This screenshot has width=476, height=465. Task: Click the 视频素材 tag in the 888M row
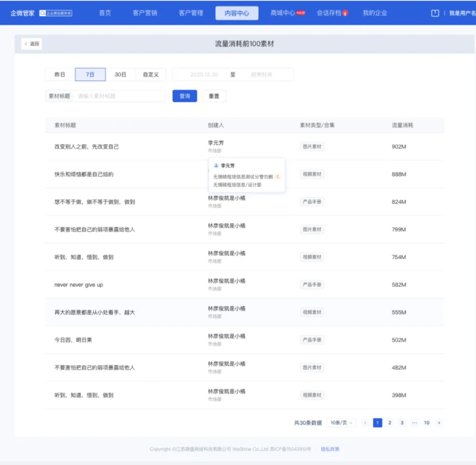pyautogui.click(x=312, y=174)
